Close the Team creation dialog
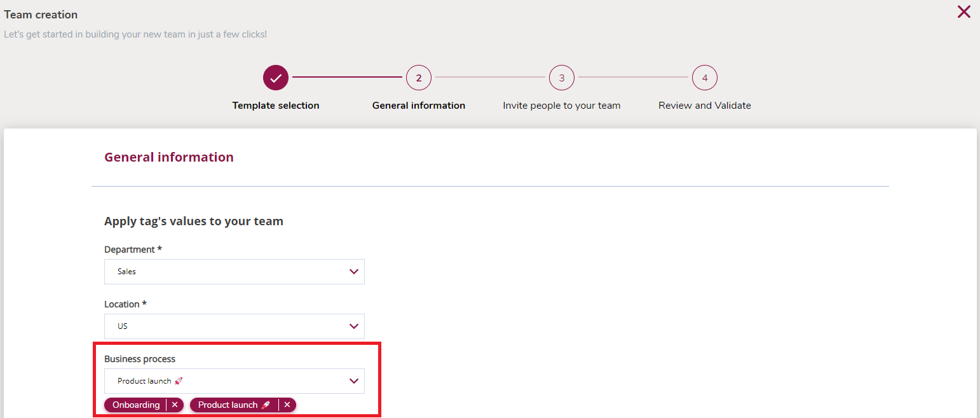This screenshot has width=980, height=418. (963, 11)
